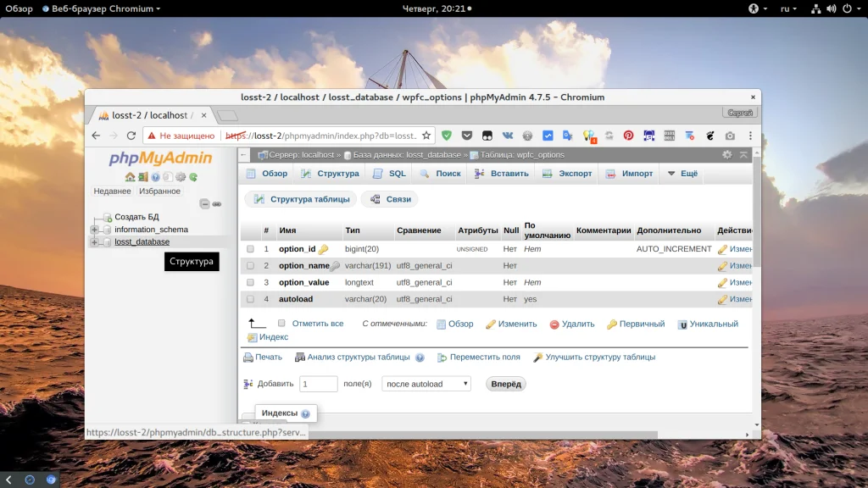The height and width of the screenshot is (488, 868).
Task: Check the option_id row checkbox
Action: (250, 249)
